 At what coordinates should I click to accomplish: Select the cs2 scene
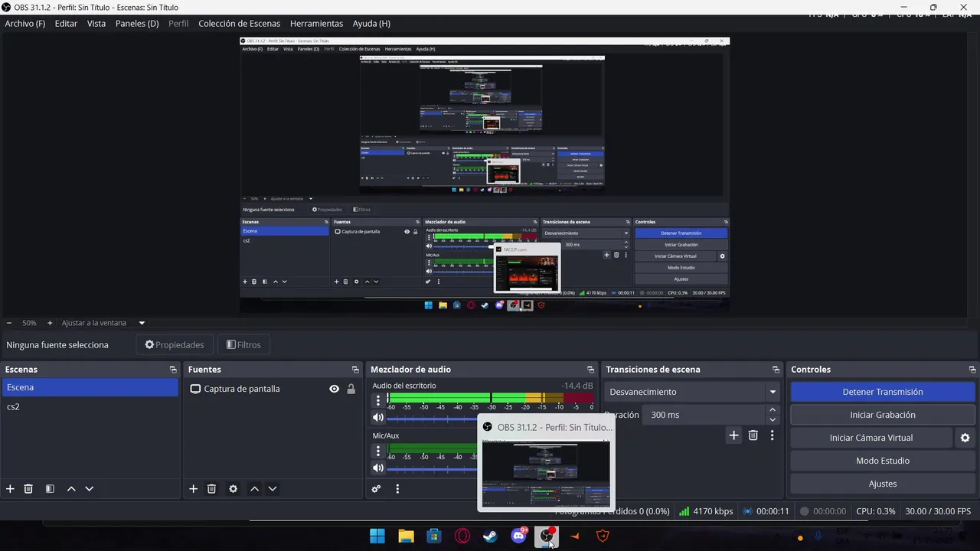[x=90, y=406]
